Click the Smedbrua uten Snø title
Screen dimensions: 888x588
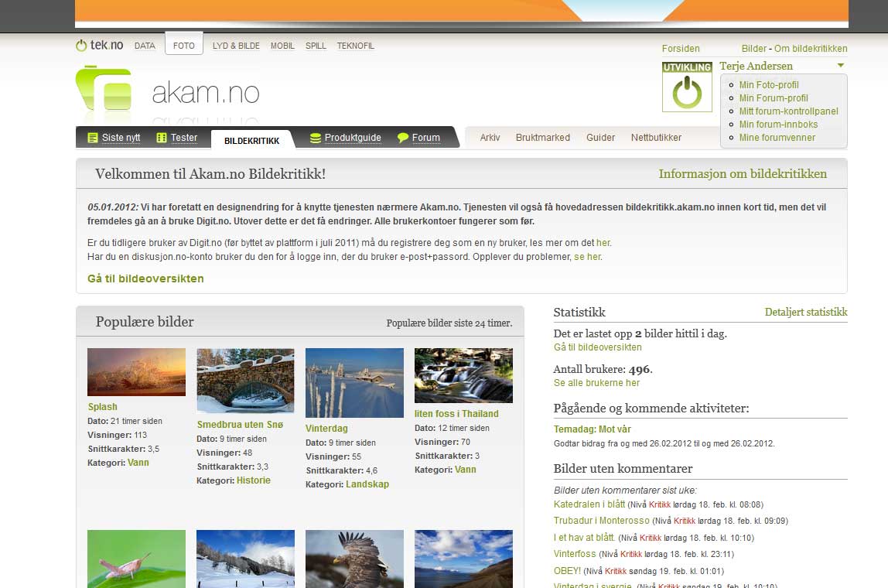240,424
